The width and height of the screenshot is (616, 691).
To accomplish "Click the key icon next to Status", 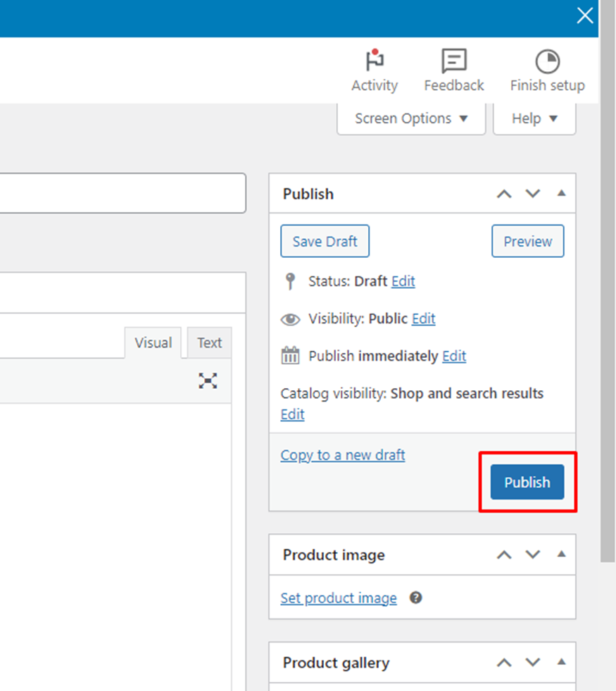I will point(290,280).
